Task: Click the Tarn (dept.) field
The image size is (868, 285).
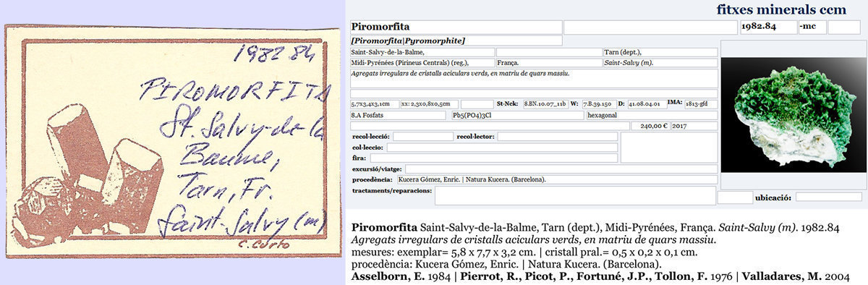Action: 660,52
